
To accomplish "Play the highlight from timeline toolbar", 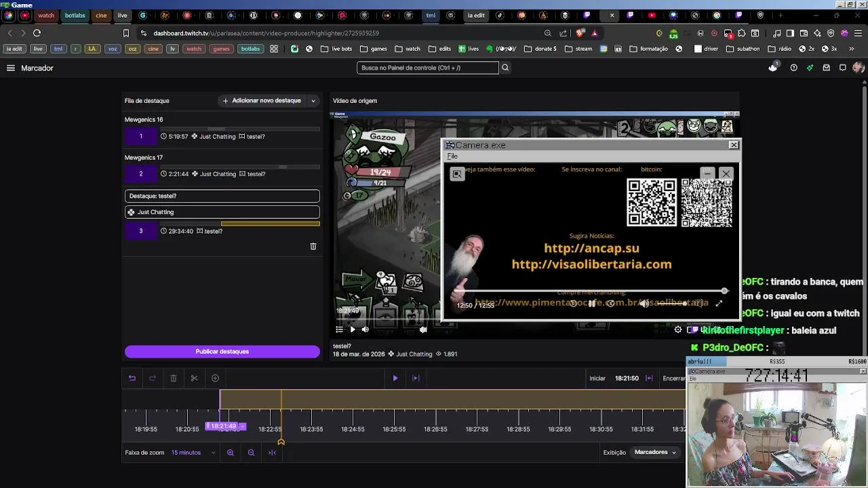I will tap(395, 378).
